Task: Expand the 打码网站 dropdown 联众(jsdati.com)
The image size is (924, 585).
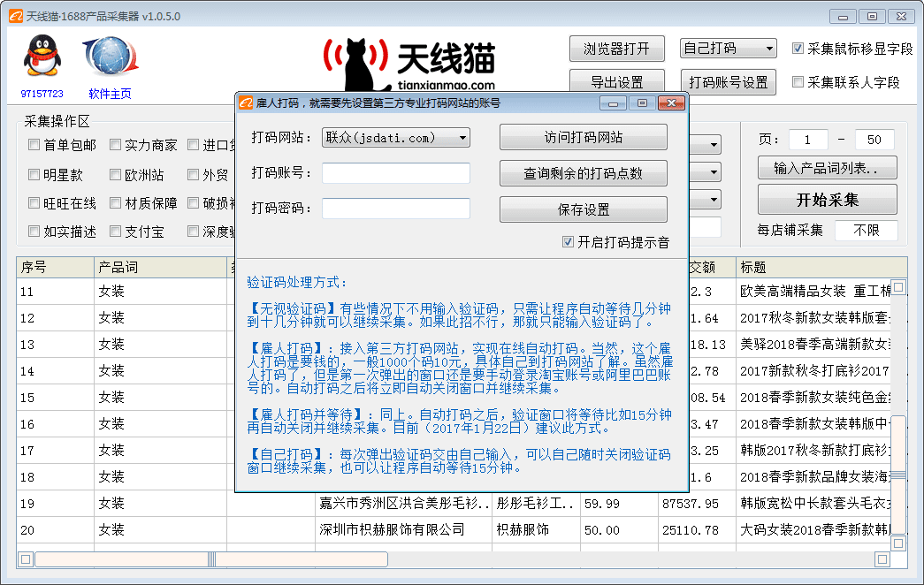Action: [x=396, y=138]
